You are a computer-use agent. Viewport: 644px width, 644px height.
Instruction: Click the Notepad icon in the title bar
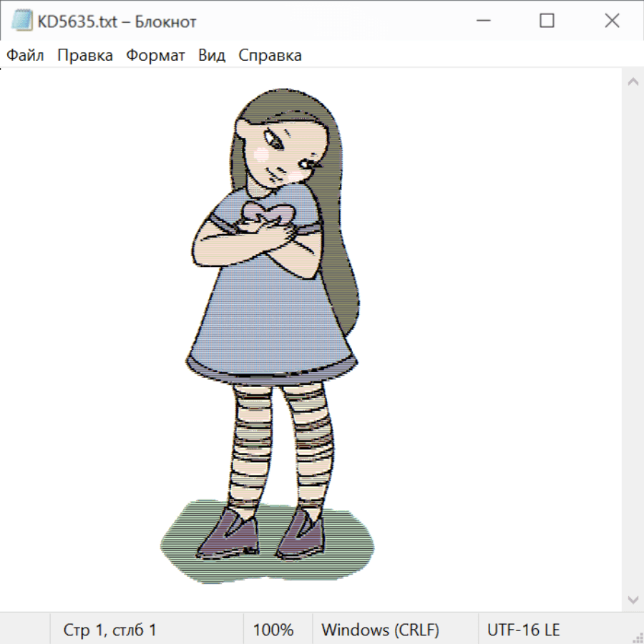[x=22, y=21]
